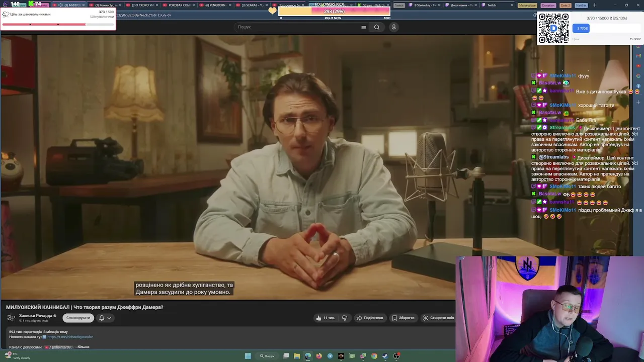Image resolution: width=644 pixels, height=362 pixels.
Task: Close the last Twitch browser tab
Action: (512, 5)
